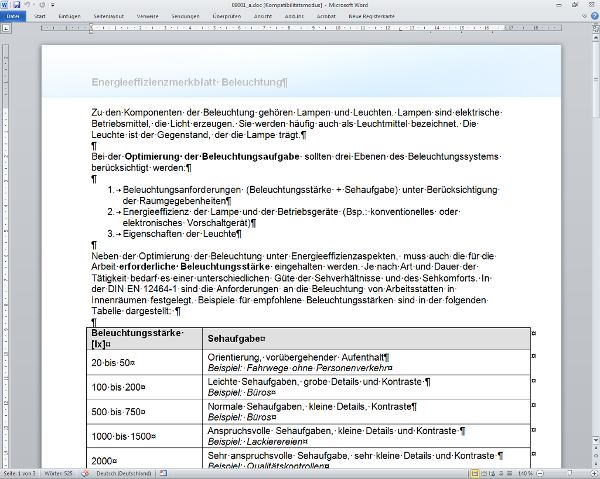Viewport: 600px width, 479px height.
Task: Click the zoom out minus button
Action: tap(538, 473)
